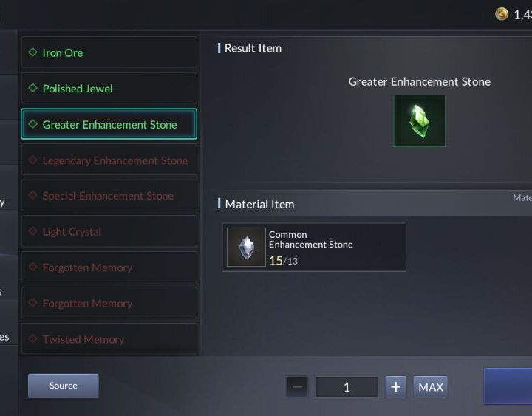Select the Iron Ore recipe
Screen dimensions: 532x416
[109, 52]
